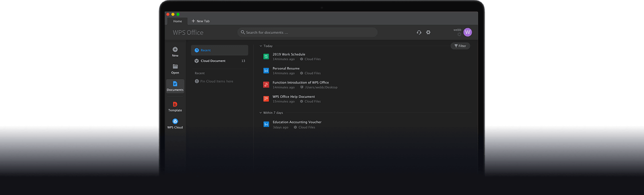Open a New Tab
644x195 pixels.
[200, 21]
